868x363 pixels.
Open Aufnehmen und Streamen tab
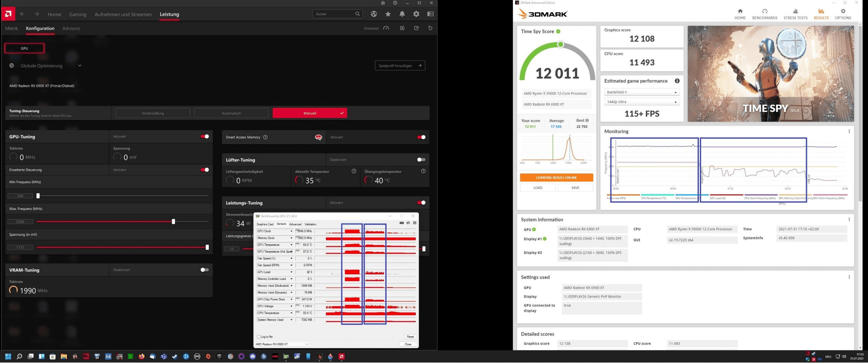123,14
